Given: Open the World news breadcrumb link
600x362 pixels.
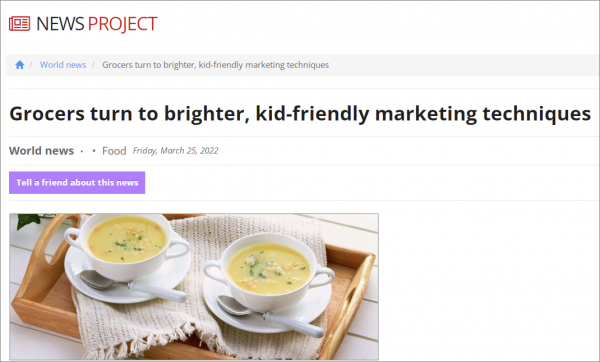Looking at the screenshot, I should click(x=63, y=65).
